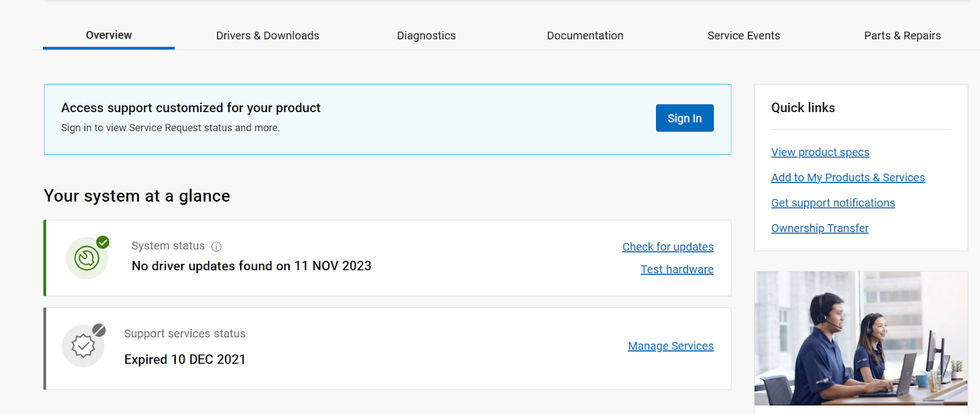Switch to the Parts & Repairs tab
980x414 pixels.
click(x=902, y=36)
